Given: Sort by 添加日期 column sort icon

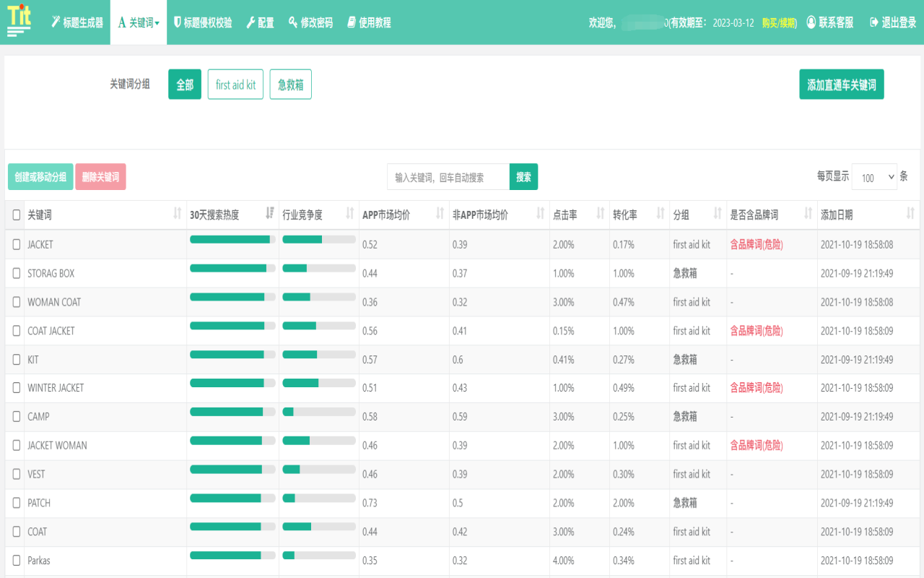Looking at the screenshot, I should point(910,214).
